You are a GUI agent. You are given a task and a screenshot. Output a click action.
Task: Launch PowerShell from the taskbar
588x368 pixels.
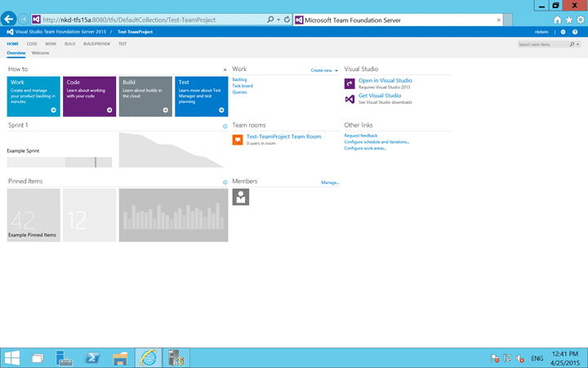(x=92, y=358)
